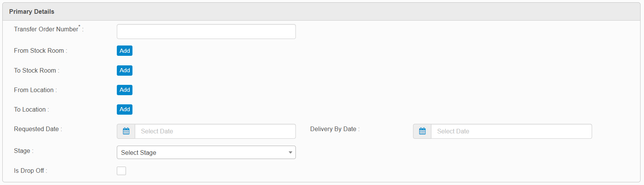Tick the Is Drop Off checkbox
The height and width of the screenshot is (185, 644).
tap(121, 171)
